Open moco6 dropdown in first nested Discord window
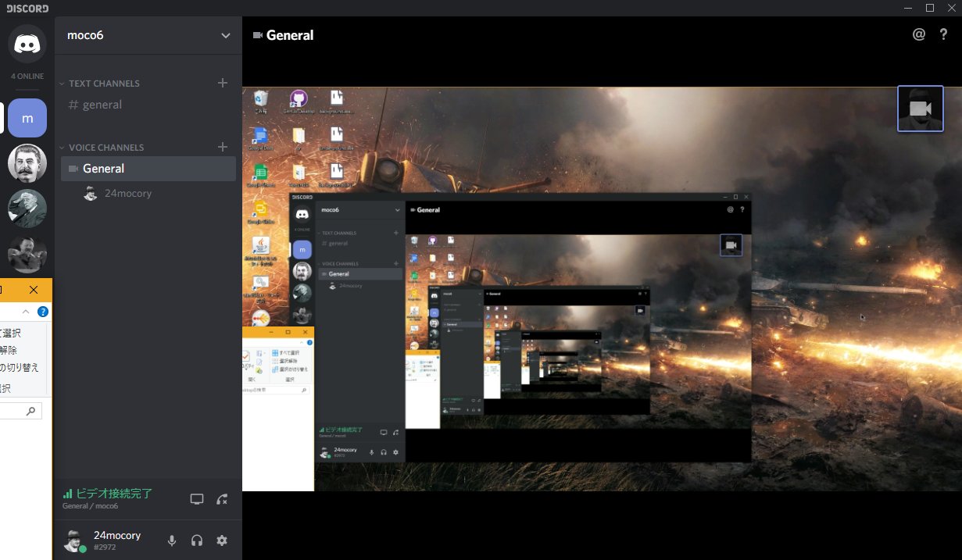 click(x=397, y=210)
